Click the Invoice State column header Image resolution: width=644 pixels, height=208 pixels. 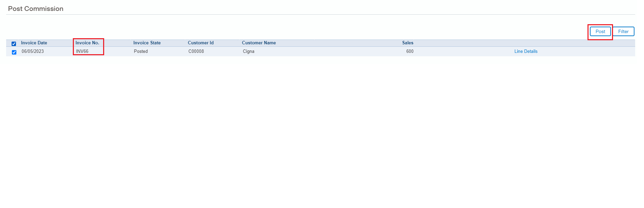[147, 43]
